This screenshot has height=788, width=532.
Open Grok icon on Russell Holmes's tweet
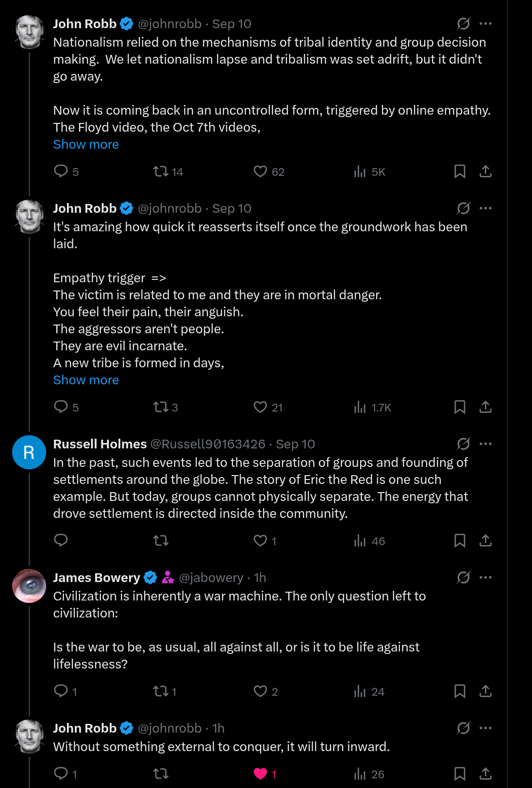click(464, 444)
